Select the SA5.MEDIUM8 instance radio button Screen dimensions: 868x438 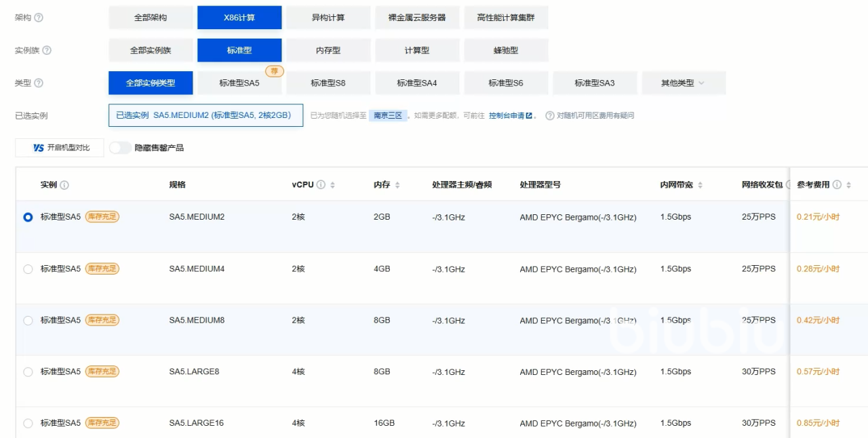tap(28, 321)
